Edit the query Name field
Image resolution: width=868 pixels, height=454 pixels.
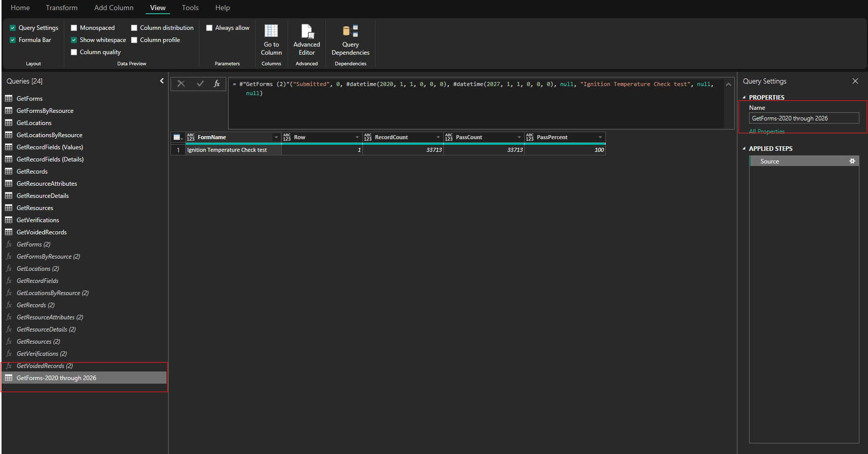(804, 118)
